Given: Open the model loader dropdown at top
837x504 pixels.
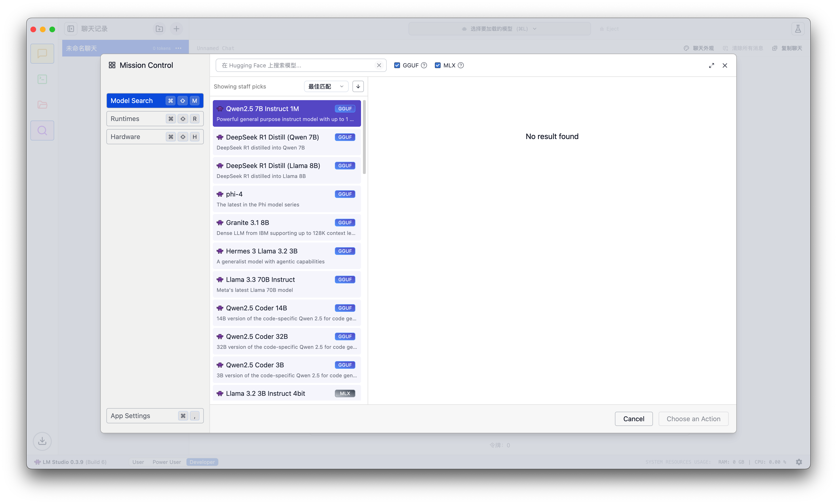Looking at the screenshot, I should coord(499,29).
